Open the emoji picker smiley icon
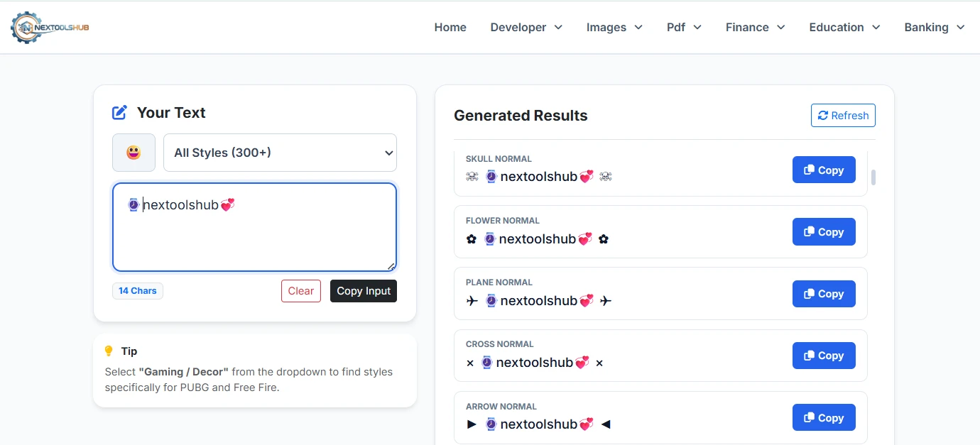Image resolution: width=980 pixels, height=445 pixels. (134, 152)
